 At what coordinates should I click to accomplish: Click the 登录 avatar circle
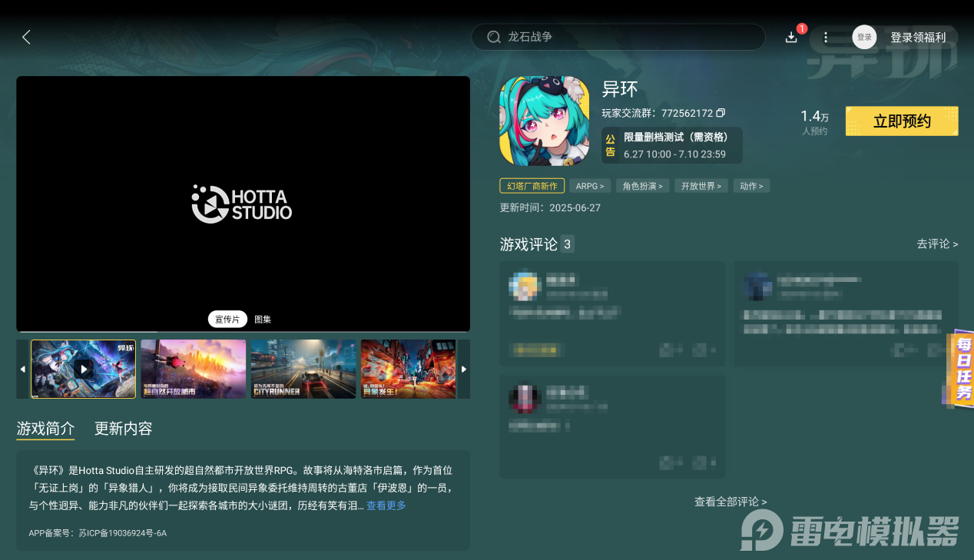click(x=864, y=37)
